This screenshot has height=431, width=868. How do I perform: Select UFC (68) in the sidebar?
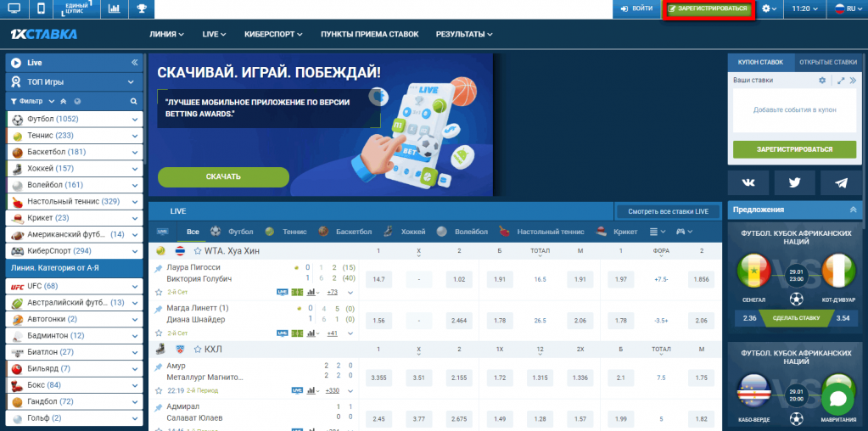(x=75, y=286)
